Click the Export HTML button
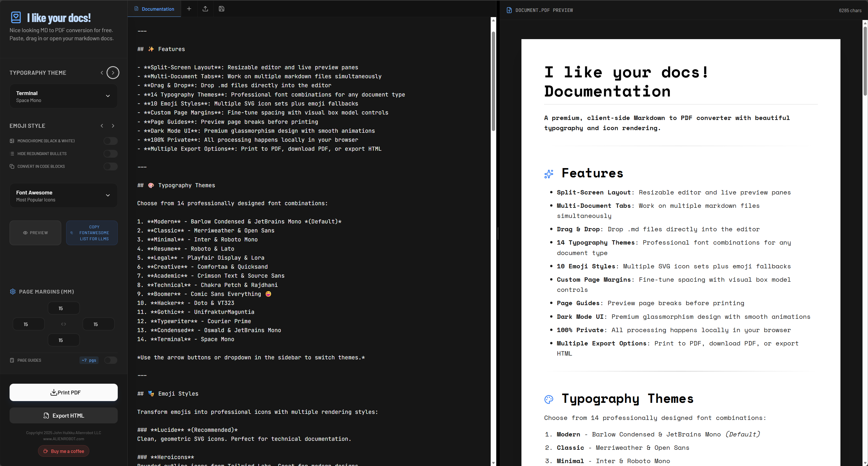Image resolution: width=868 pixels, height=466 pixels. coord(63,416)
